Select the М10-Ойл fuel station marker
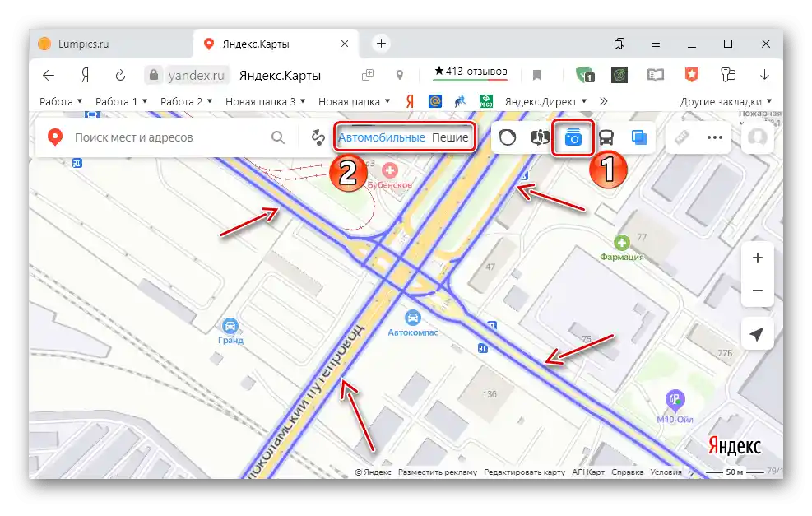 675,400
